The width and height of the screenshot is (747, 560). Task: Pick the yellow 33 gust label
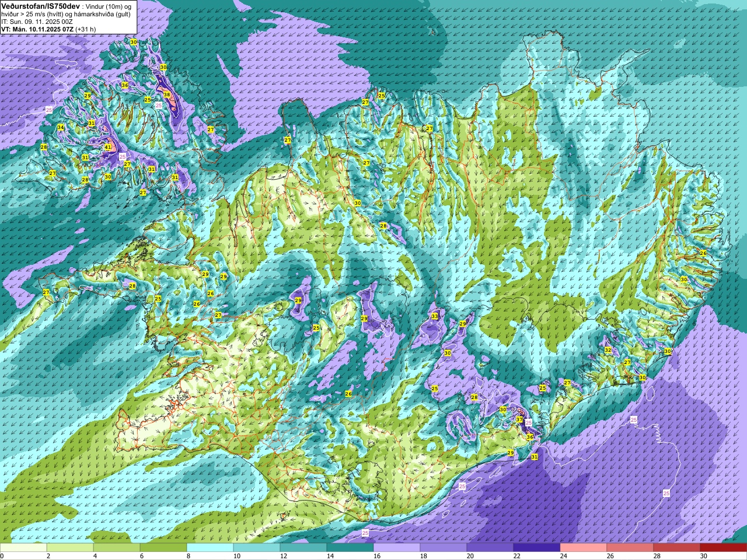pyautogui.click(x=434, y=316)
